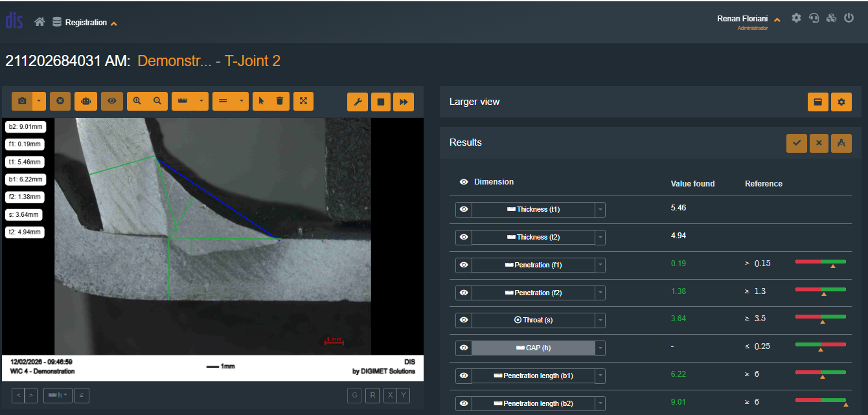Expand the Penetration length (b1) dropdown
Viewport: 868px width, 415px height.
point(600,376)
